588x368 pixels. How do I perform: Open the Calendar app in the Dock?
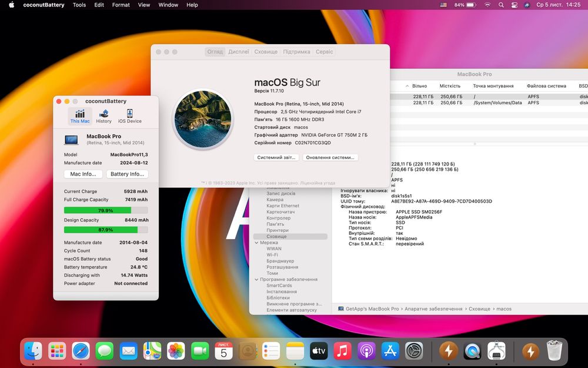point(223,351)
